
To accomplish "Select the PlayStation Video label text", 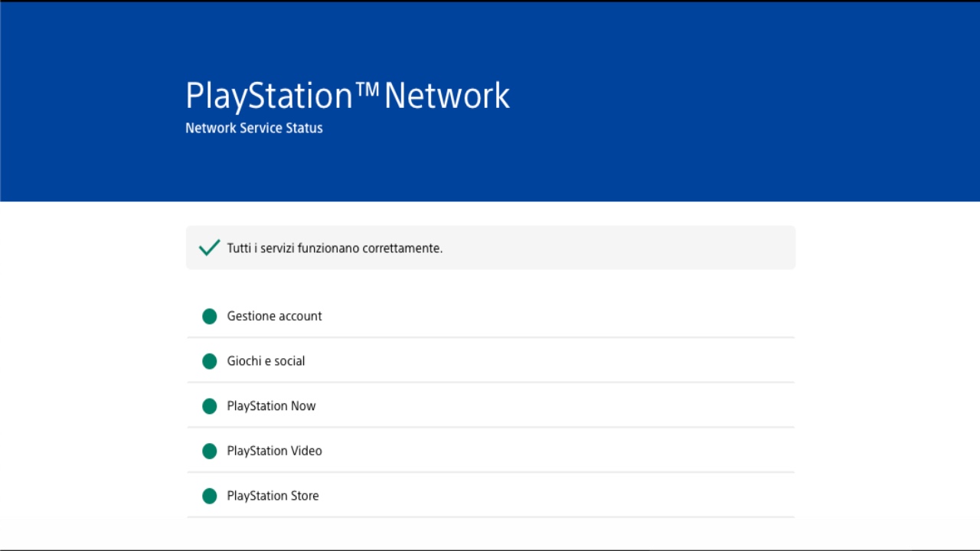I will 274,452.
